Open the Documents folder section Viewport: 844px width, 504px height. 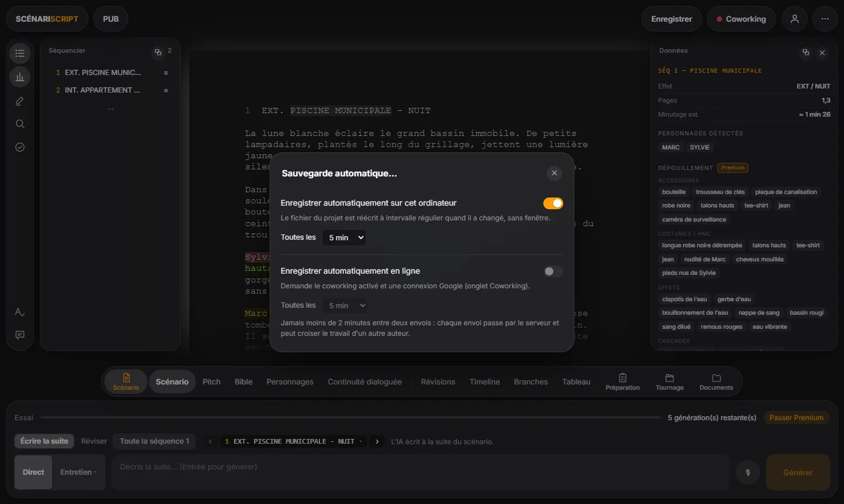click(x=716, y=382)
